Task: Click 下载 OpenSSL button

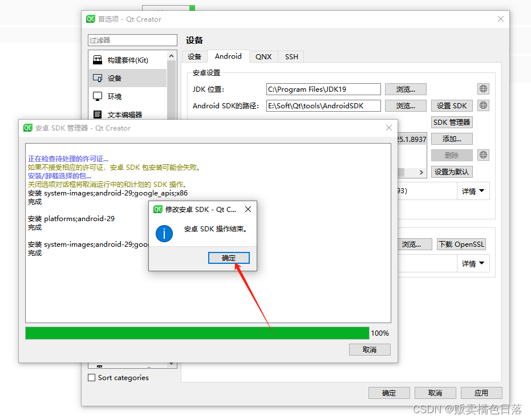Action: click(461, 244)
